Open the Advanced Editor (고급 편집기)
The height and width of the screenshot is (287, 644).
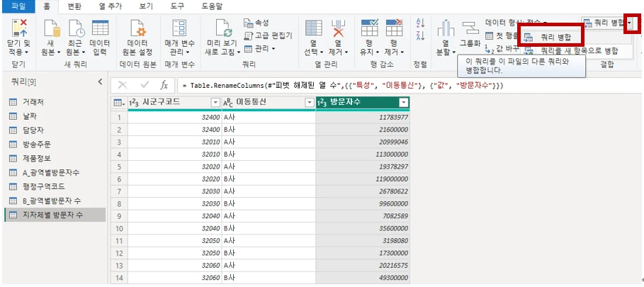point(268,35)
